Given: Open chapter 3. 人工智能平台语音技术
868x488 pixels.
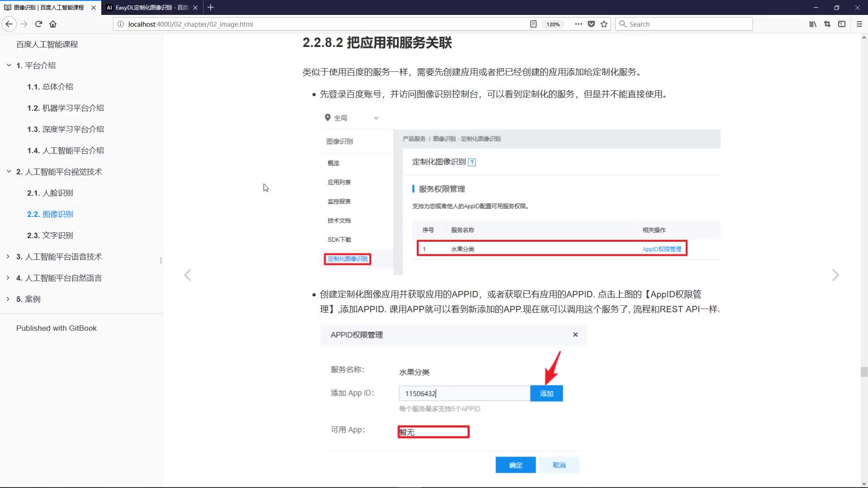Looking at the screenshot, I should [x=59, y=257].
